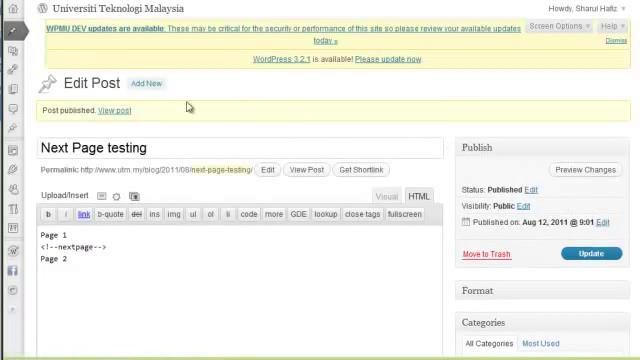Click the more quicktag button
Image resolution: width=640 pixels, height=360 pixels.
pyautogui.click(x=274, y=214)
